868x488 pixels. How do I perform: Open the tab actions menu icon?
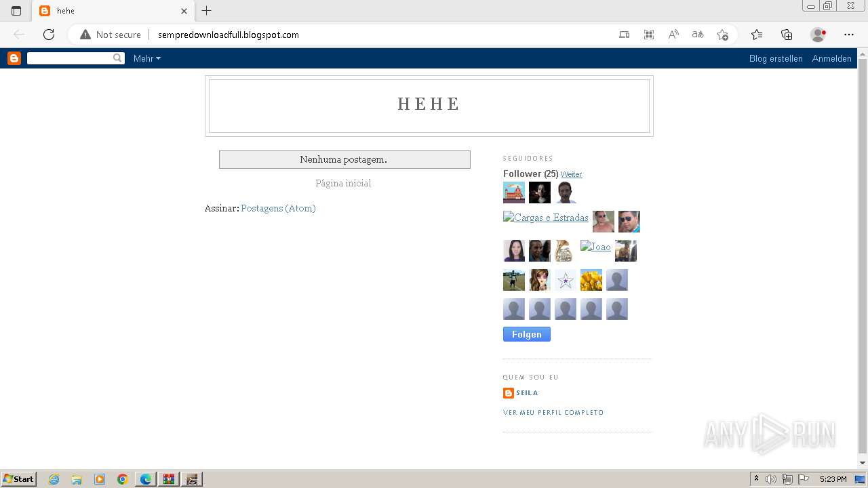pos(16,11)
